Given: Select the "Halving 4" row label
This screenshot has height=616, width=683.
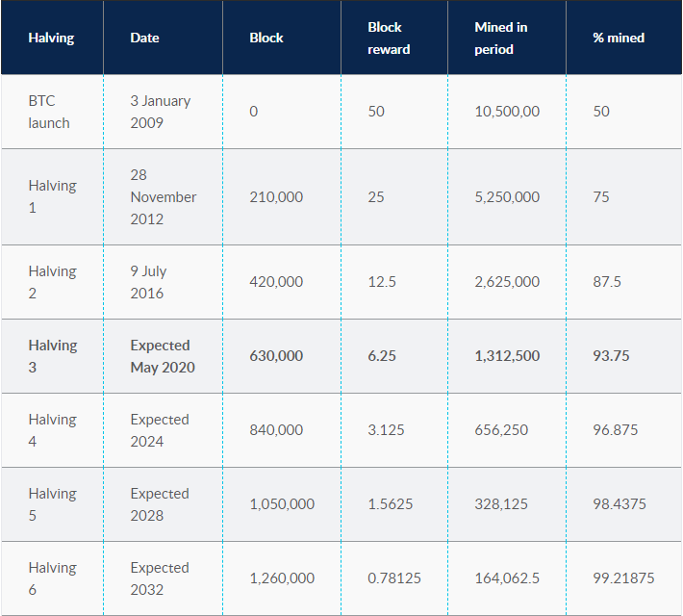Looking at the screenshot, I should click(52, 430).
